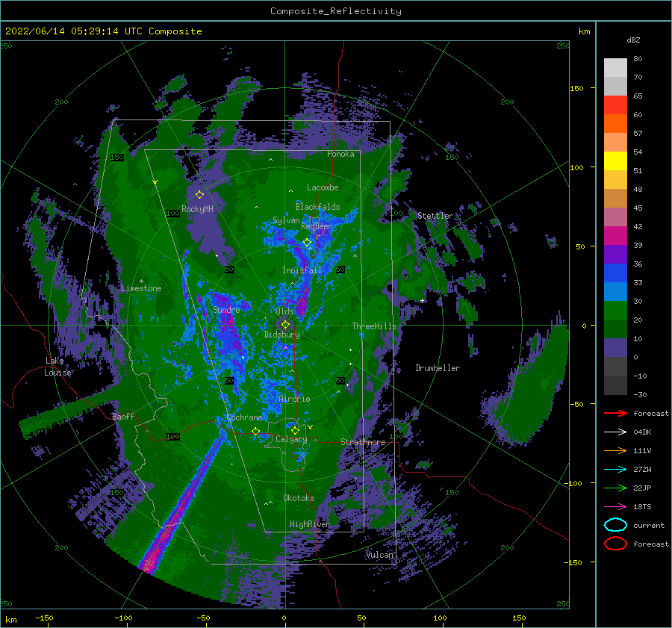Screen dimensions: 672x628
Task: Click the Okotoks city label
Action: [299, 498]
